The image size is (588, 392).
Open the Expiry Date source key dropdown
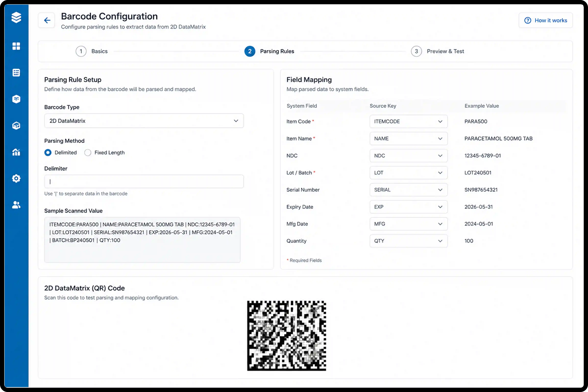pyautogui.click(x=408, y=207)
